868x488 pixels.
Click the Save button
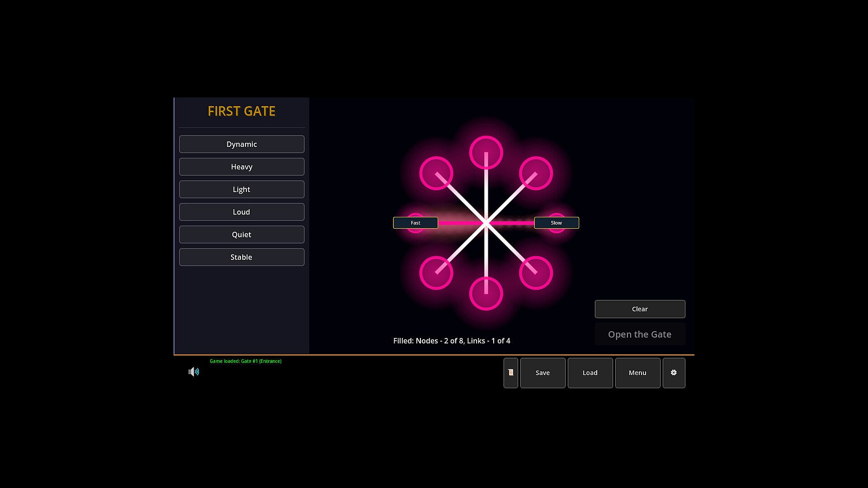coord(542,373)
